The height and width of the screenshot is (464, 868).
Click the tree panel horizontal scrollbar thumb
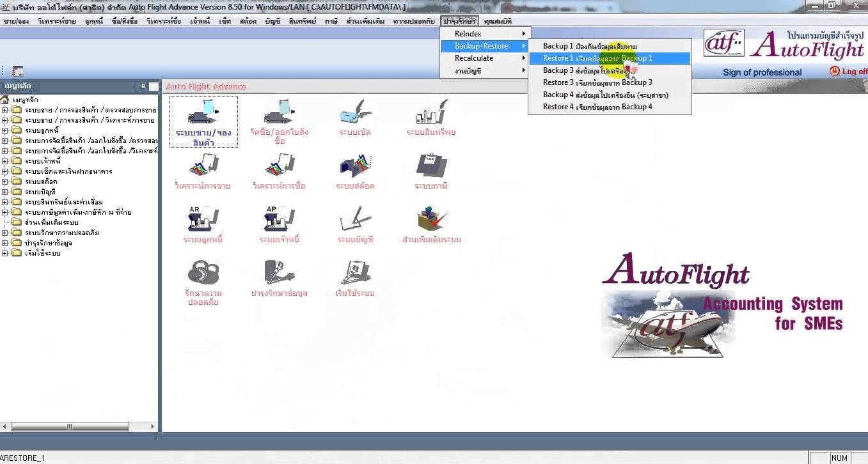(x=70, y=426)
